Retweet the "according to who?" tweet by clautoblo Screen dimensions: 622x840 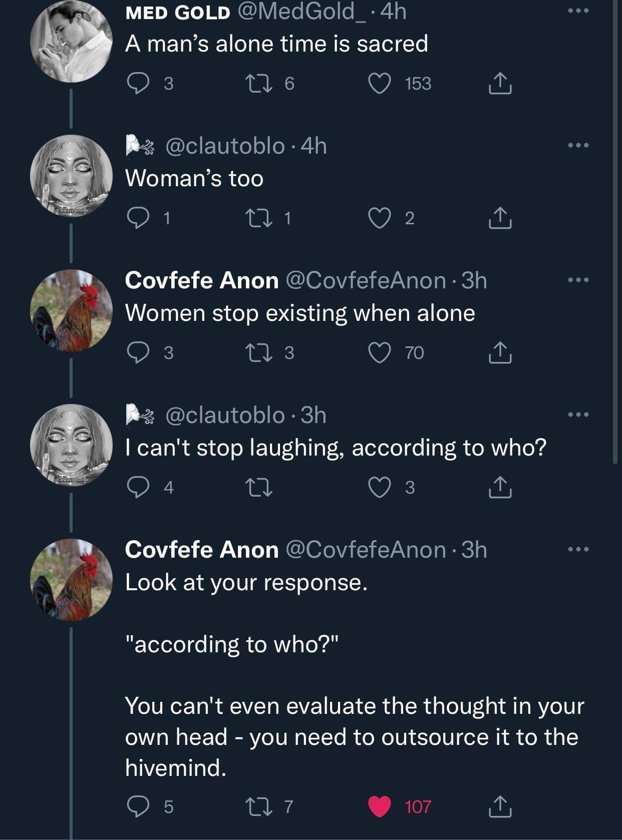point(261,487)
